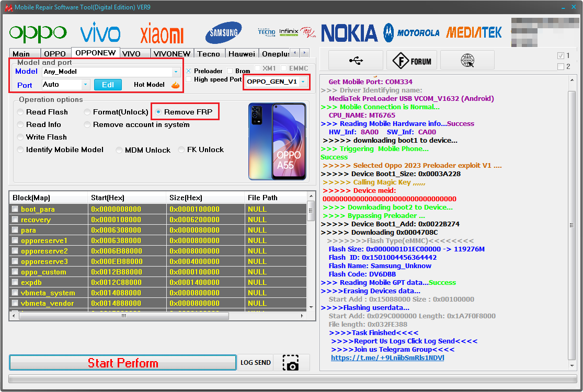Switch to the OPPONEW tab
Viewport: 583px width, 392px height.
96,53
